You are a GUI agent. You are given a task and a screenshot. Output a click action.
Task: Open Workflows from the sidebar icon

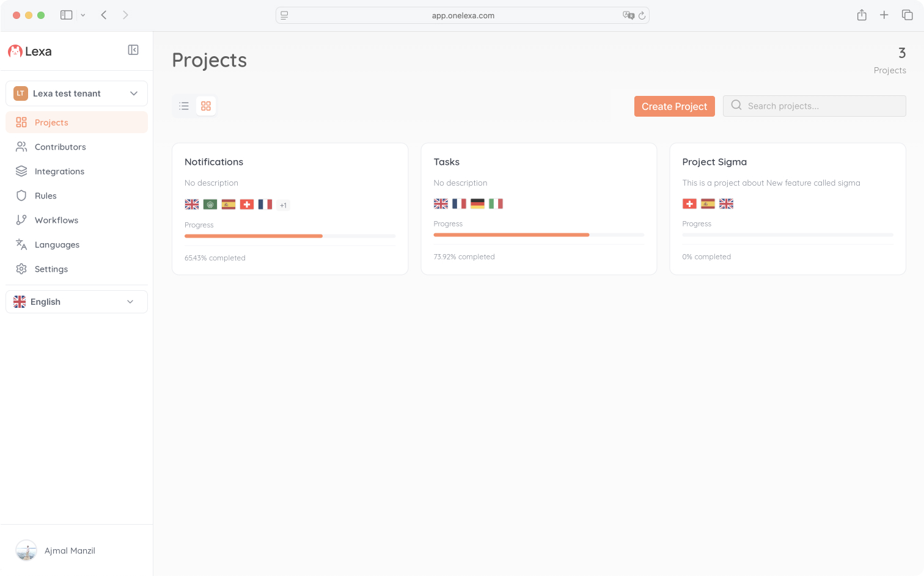tap(20, 220)
